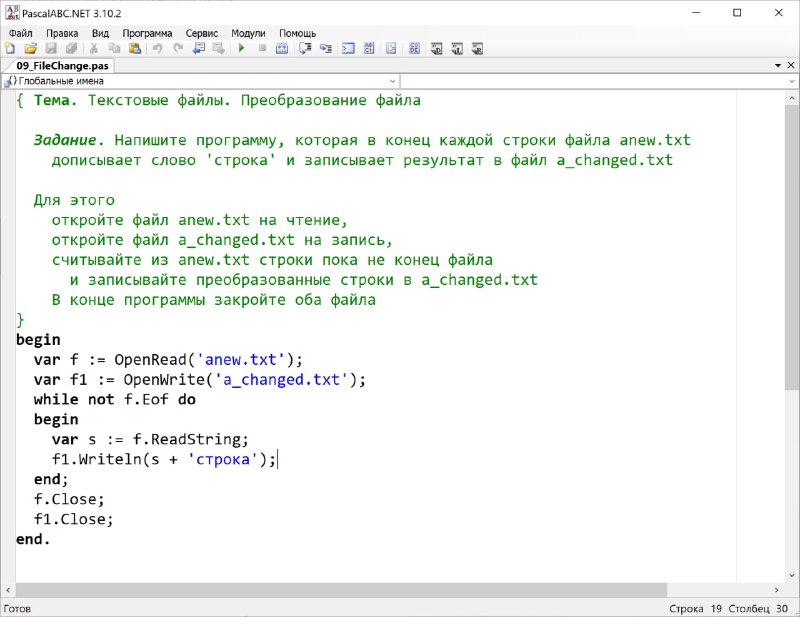Click 'f1.Writeln' in the code
The width and height of the screenshot is (800, 617).
[x=97, y=459]
